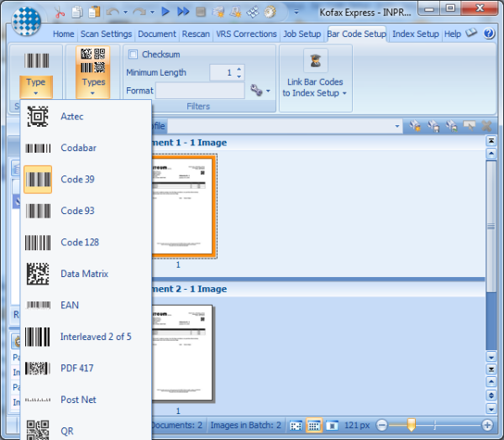
Task: Click the double-arrow scan all icon
Action: click(183, 12)
